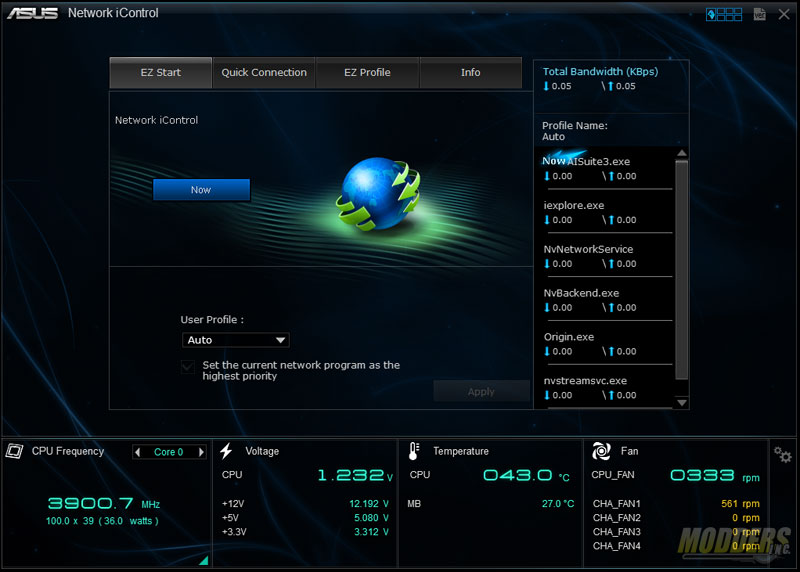Select NvBackend.exe in the bandwidth list
Screen dimensions: 800x572
point(607,300)
